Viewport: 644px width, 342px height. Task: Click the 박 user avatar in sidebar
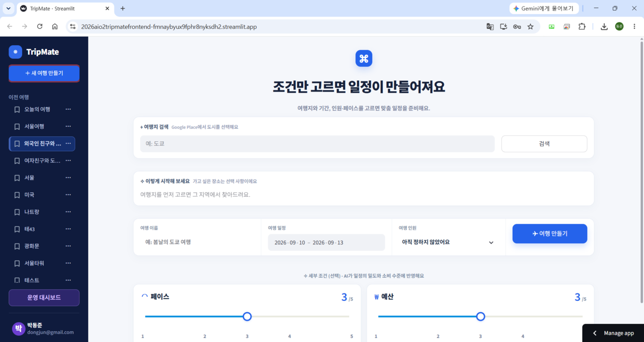coord(19,329)
